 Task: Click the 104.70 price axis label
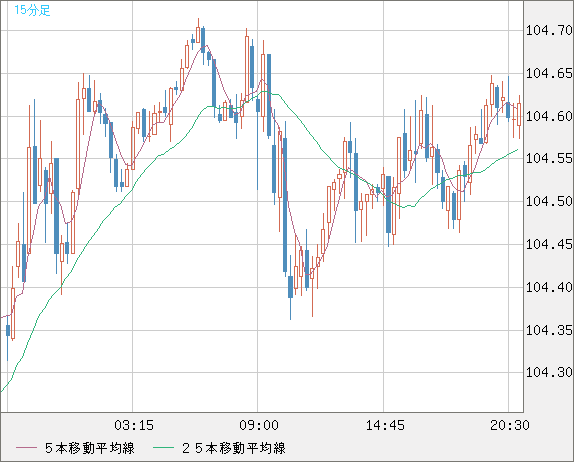549,30
